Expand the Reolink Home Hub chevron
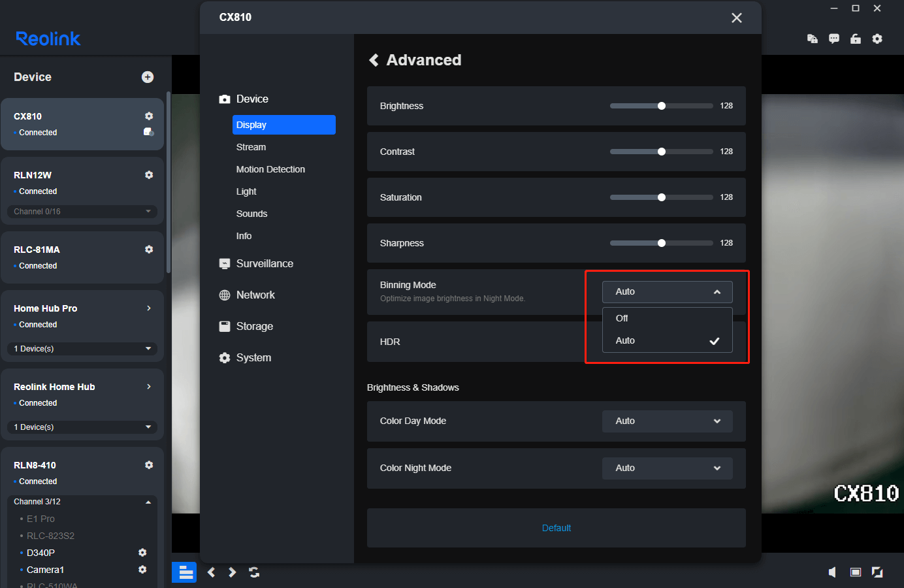 tap(149, 386)
